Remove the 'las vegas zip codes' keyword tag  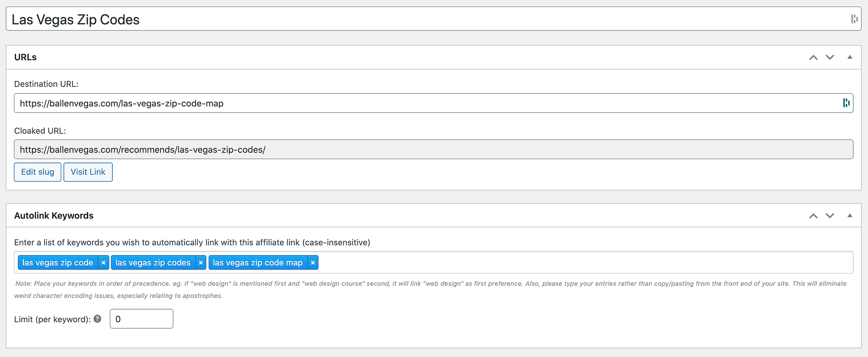201,263
